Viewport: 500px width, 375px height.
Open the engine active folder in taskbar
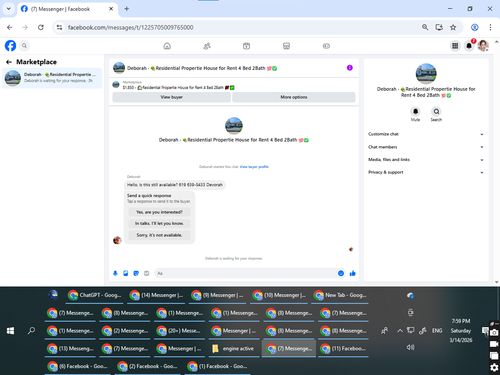point(234,349)
